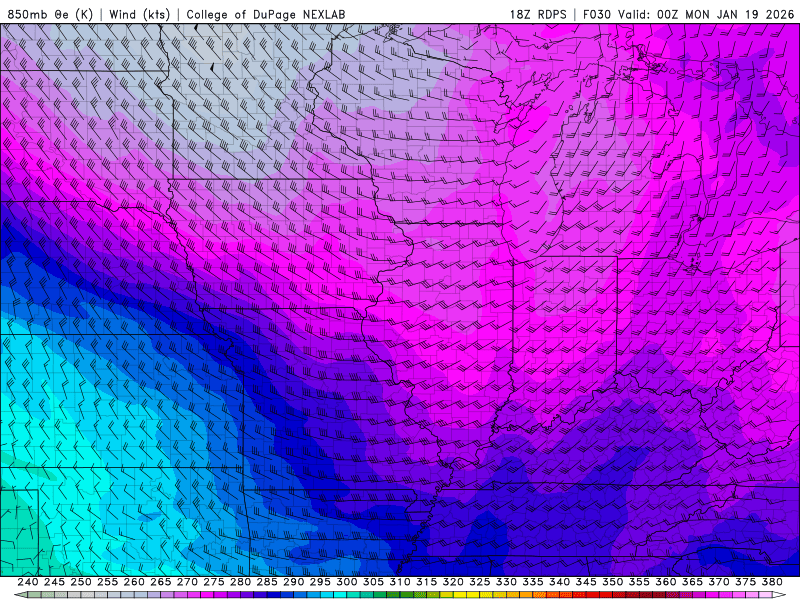The height and width of the screenshot is (600, 800).
Task: Click the 335 value on the color scale
Action: [533, 582]
